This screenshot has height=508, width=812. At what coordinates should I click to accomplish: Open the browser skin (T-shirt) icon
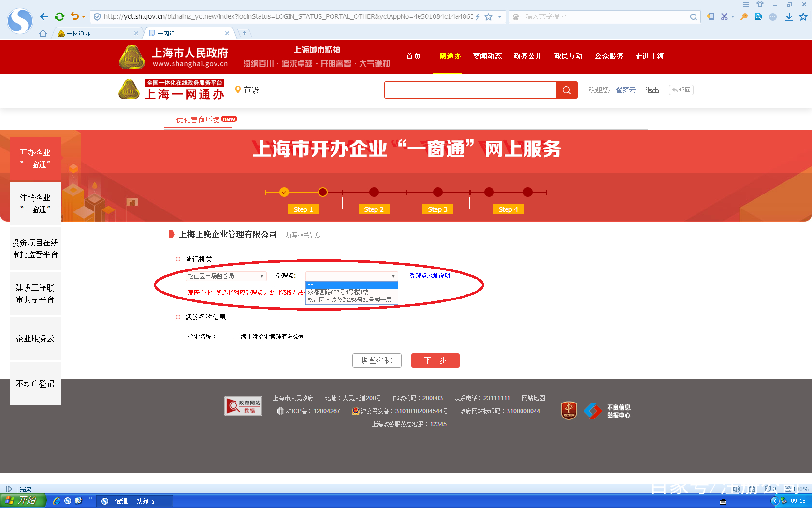click(x=760, y=4)
